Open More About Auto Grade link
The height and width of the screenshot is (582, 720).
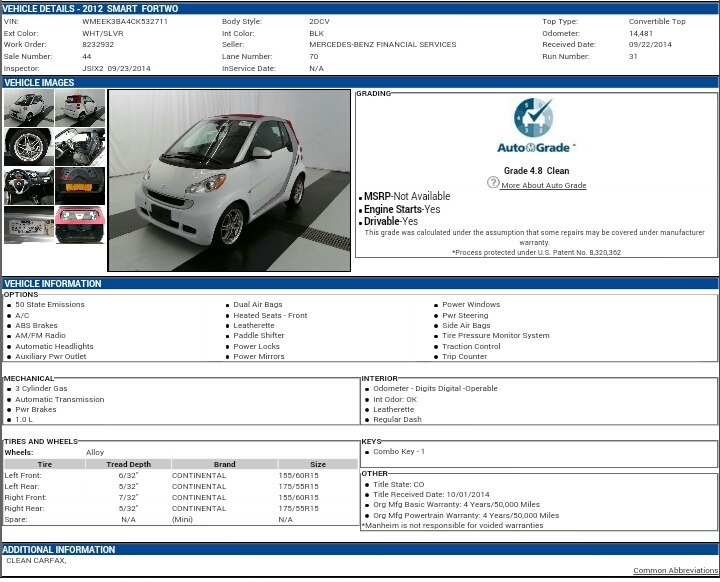(x=544, y=185)
